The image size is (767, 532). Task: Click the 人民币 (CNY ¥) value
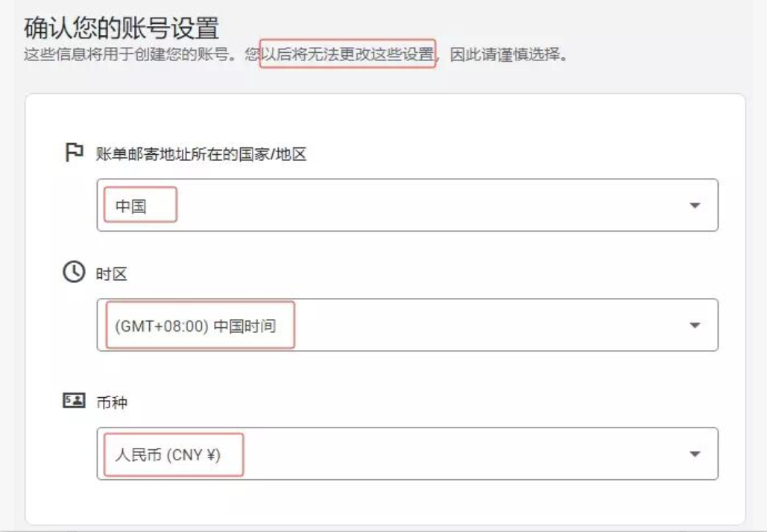tap(168, 455)
